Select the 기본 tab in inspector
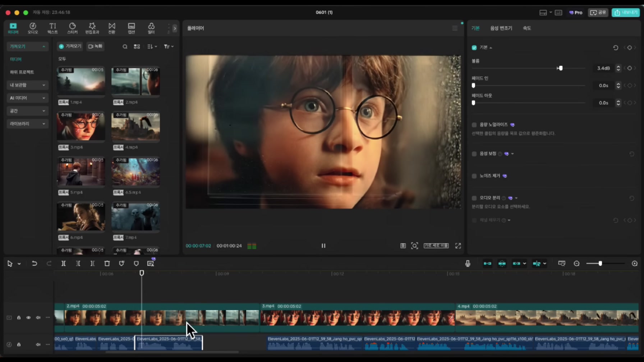This screenshot has height=362, width=644. click(x=475, y=28)
